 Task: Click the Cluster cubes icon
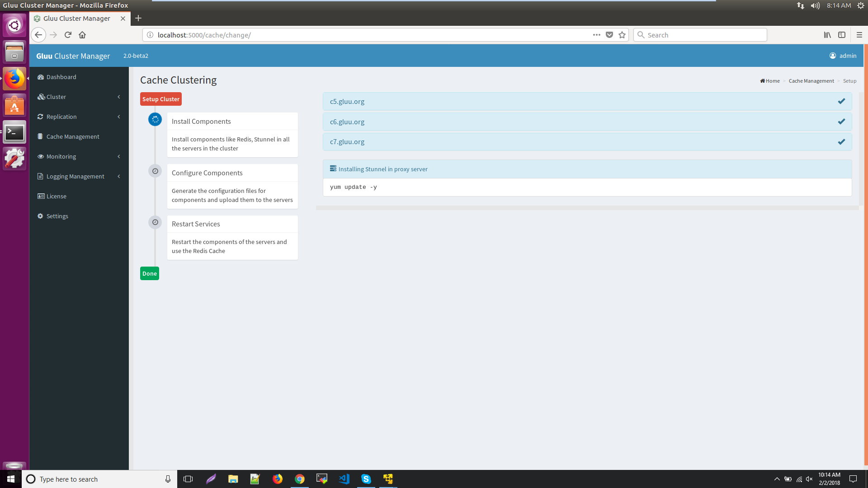(41, 97)
